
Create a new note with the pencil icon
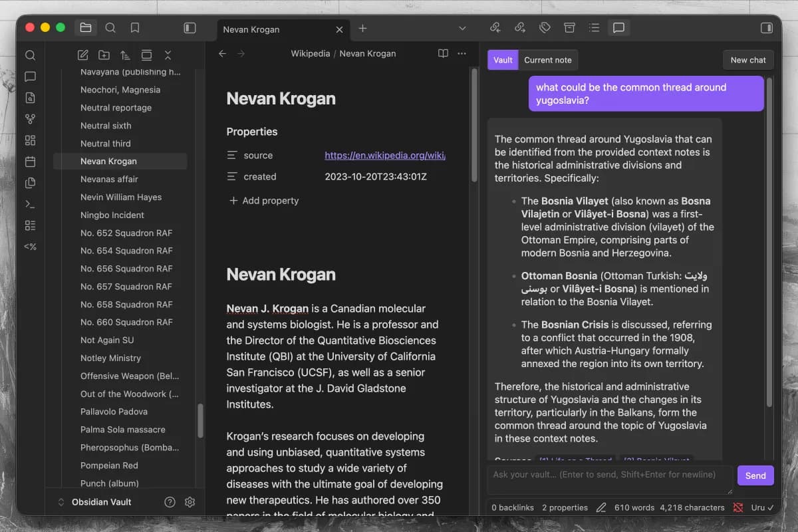[x=82, y=55]
